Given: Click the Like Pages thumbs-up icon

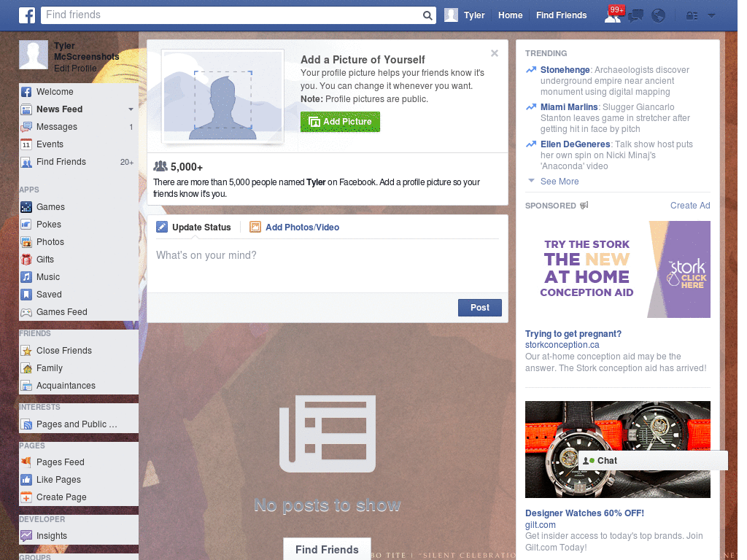Looking at the screenshot, I should pos(26,480).
